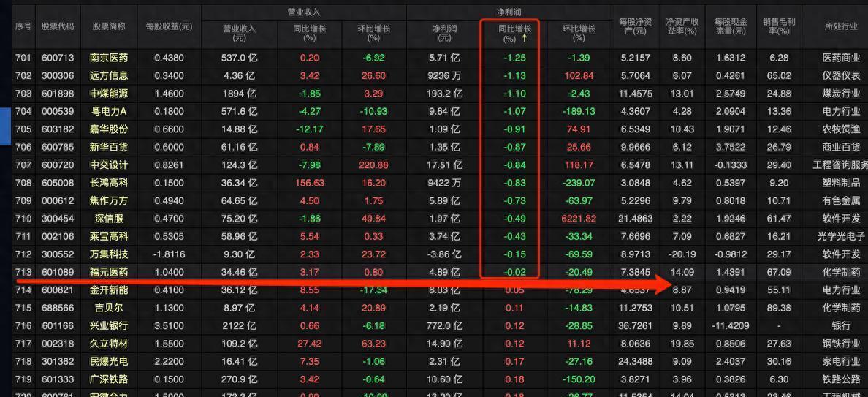Sort by 每股净资产(元) column header
Screen dimensions: 868x397
click(x=636, y=26)
